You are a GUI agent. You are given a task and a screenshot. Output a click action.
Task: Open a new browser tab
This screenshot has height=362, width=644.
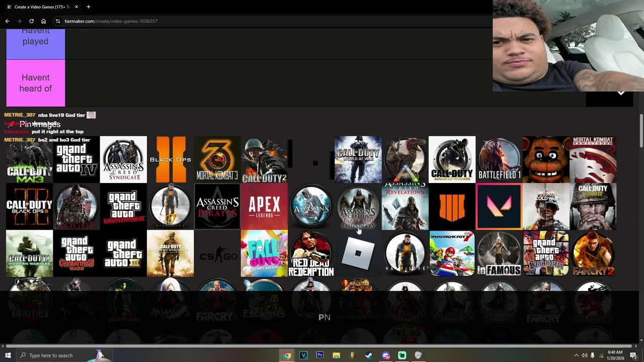point(88,7)
